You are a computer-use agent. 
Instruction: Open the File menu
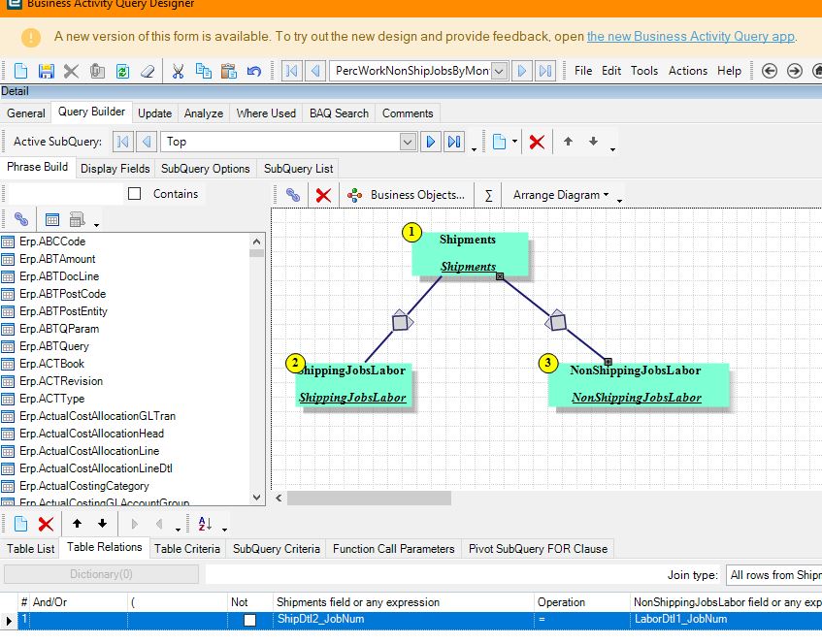(583, 71)
